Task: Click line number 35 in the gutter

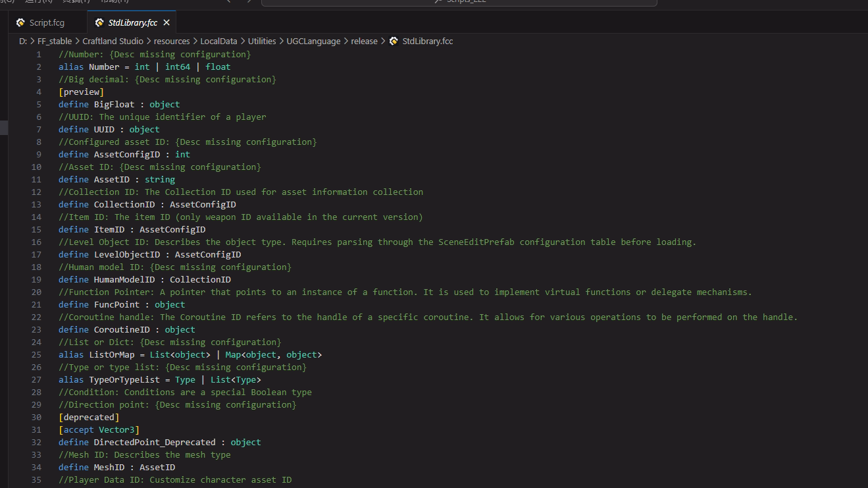Action: (36, 479)
